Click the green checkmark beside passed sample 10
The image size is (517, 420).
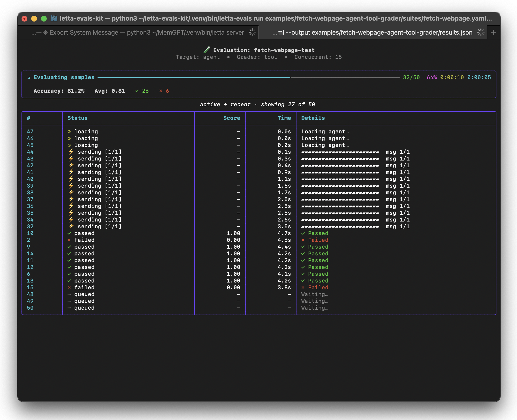click(69, 233)
